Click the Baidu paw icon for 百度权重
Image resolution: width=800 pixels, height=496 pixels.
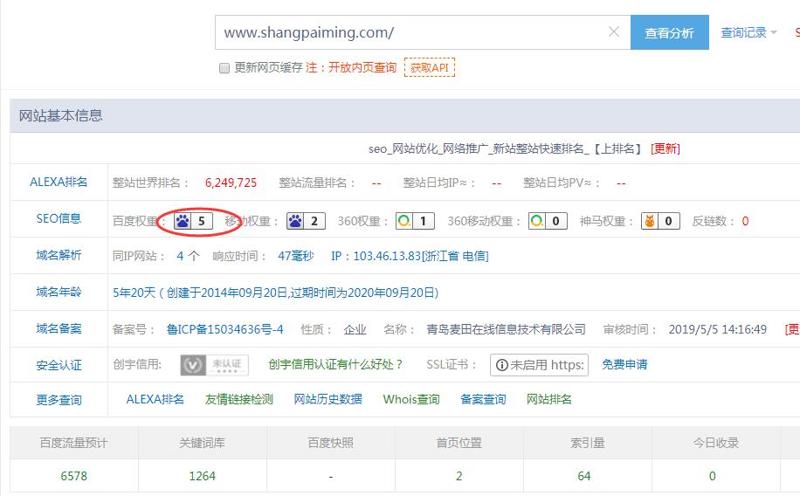pyautogui.click(x=183, y=221)
